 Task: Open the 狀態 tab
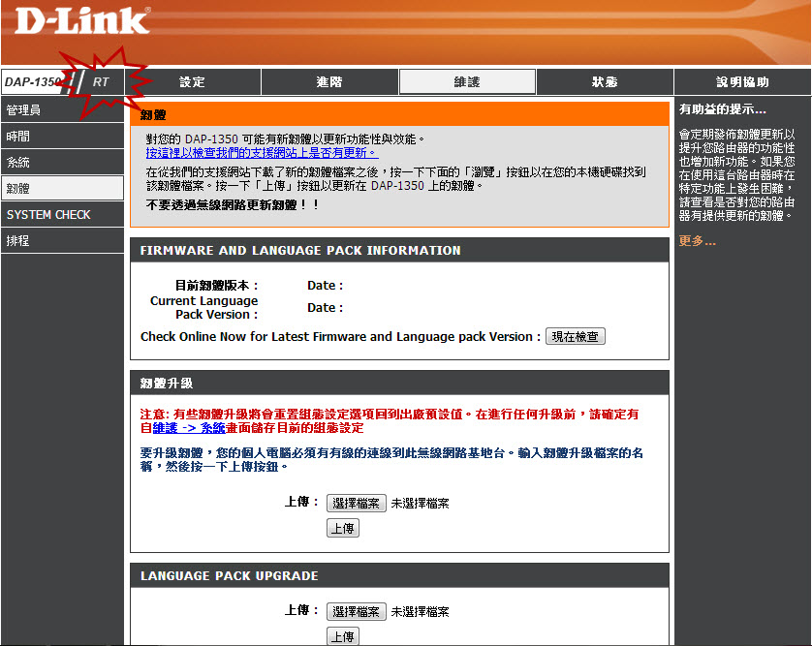[x=605, y=81]
